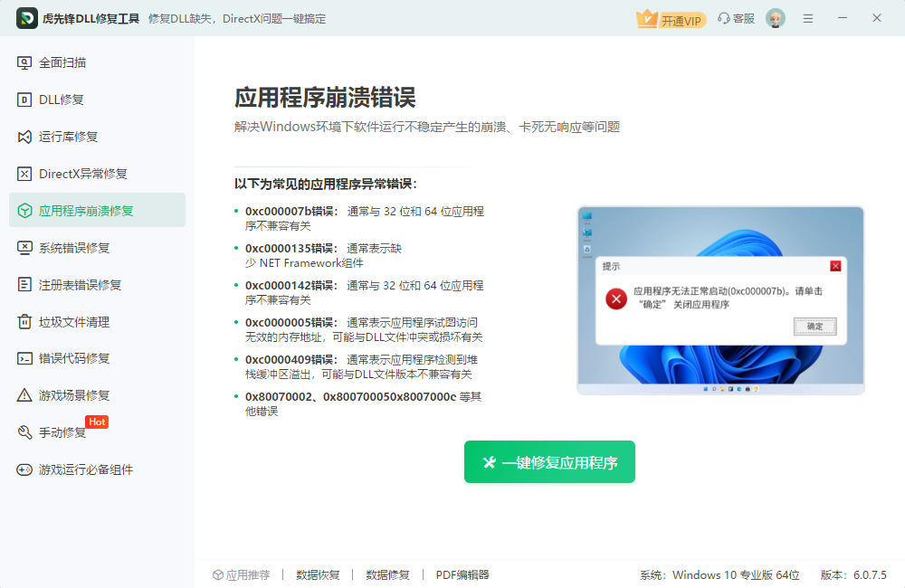The width and height of the screenshot is (905, 588).
Task: Open 手动修复 section
Action: coord(97,432)
